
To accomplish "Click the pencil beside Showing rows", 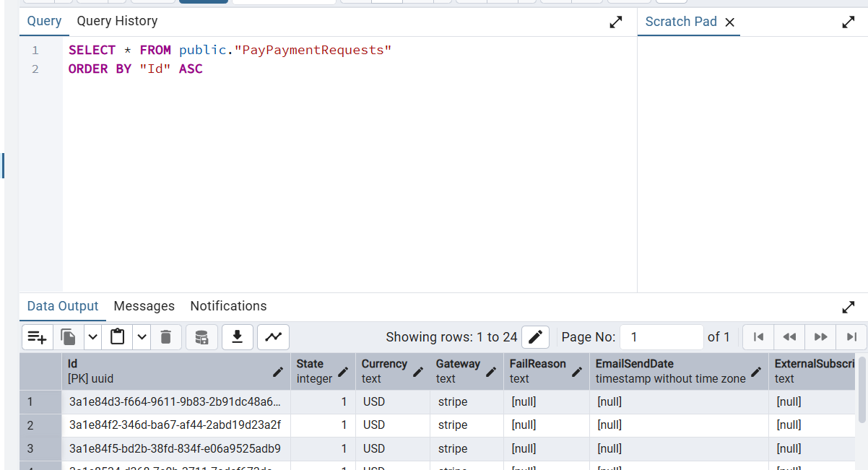I will coord(535,337).
